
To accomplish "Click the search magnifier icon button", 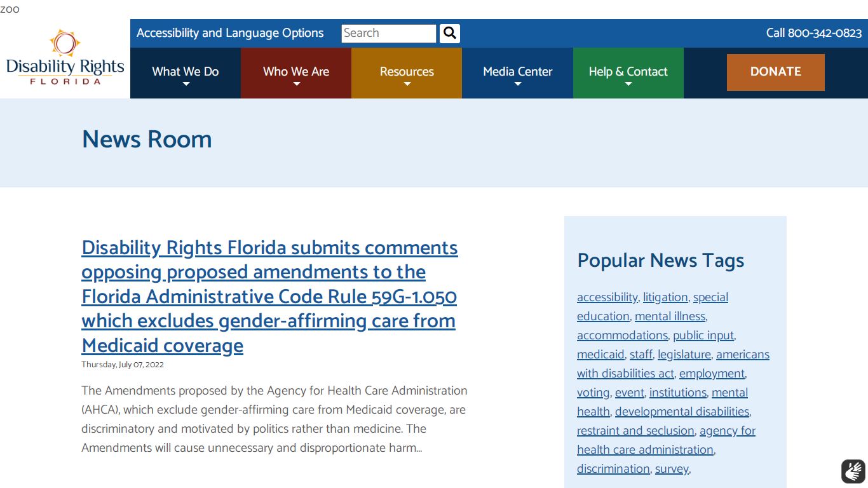I will tap(450, 33).
